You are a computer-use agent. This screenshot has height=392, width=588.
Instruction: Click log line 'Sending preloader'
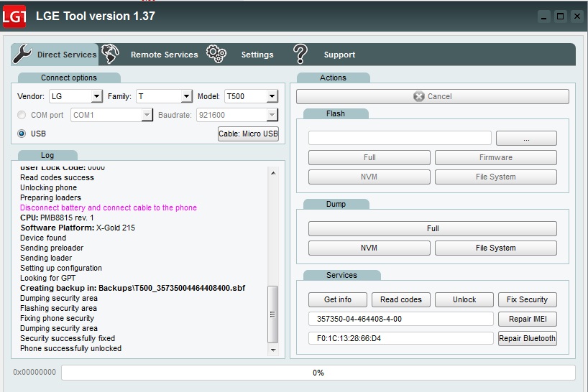pos(52,248)
